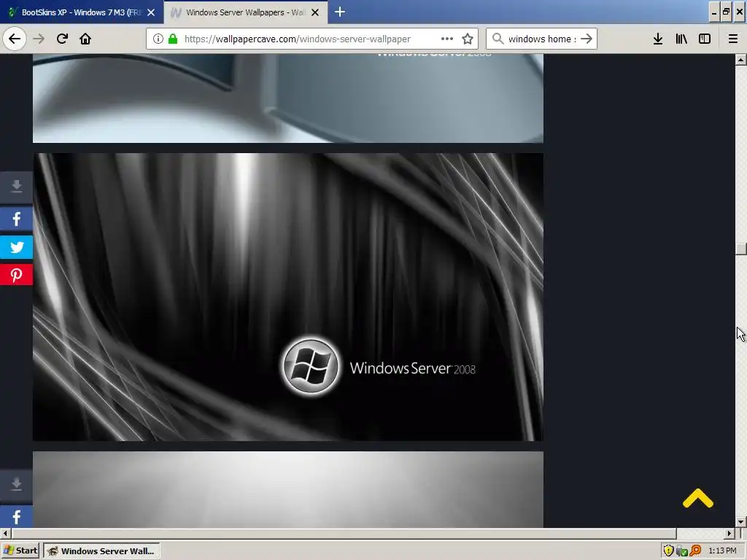Click the green secure connection padlock

pyautogui.click(x=173, y=39)
